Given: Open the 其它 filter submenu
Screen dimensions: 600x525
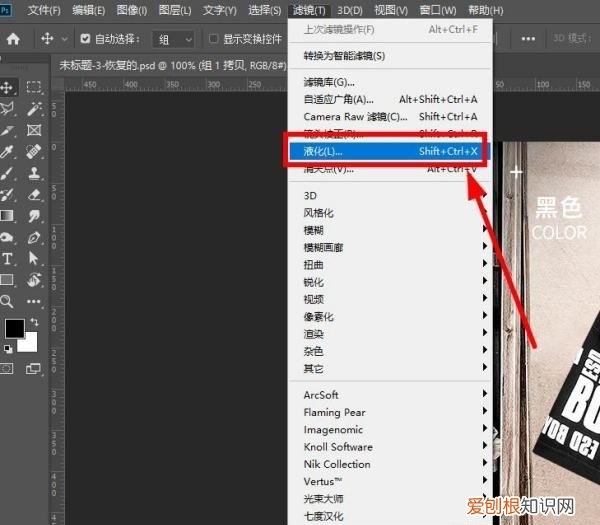Looking at the screenshot, I should (x=390, y=368).
